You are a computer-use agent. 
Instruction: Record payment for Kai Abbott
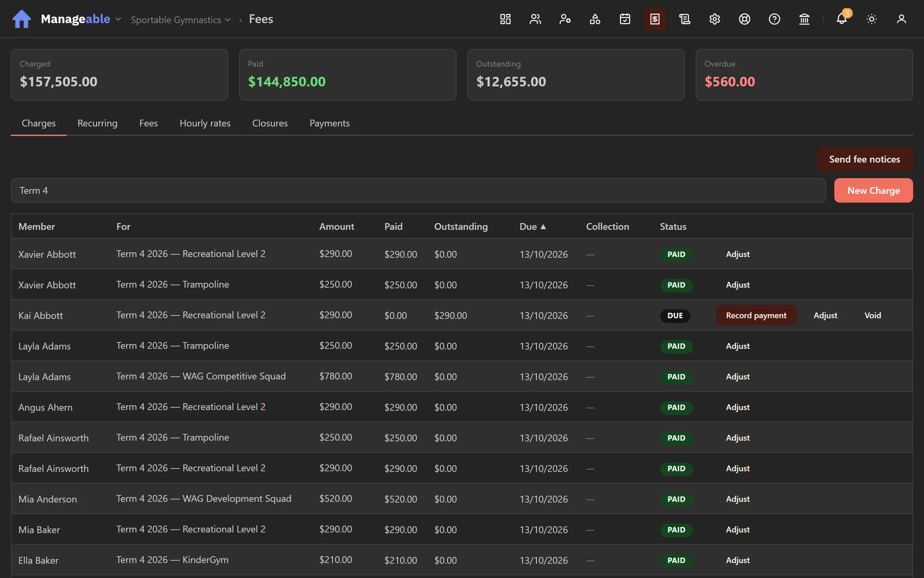point(756,316)
